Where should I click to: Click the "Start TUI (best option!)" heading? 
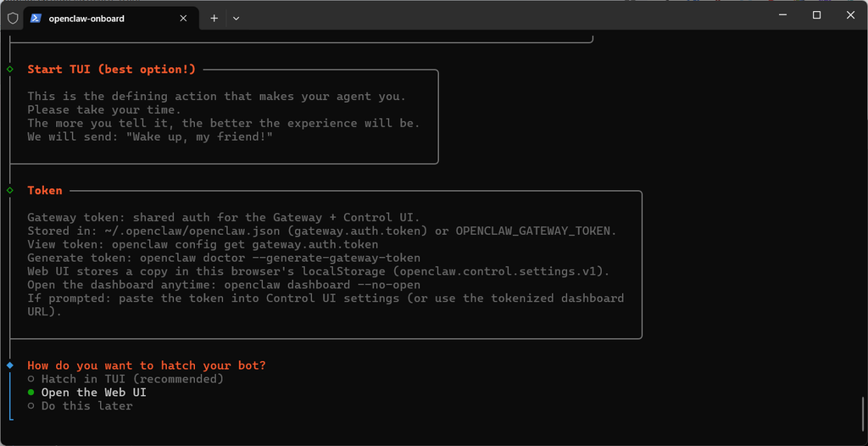111,70
